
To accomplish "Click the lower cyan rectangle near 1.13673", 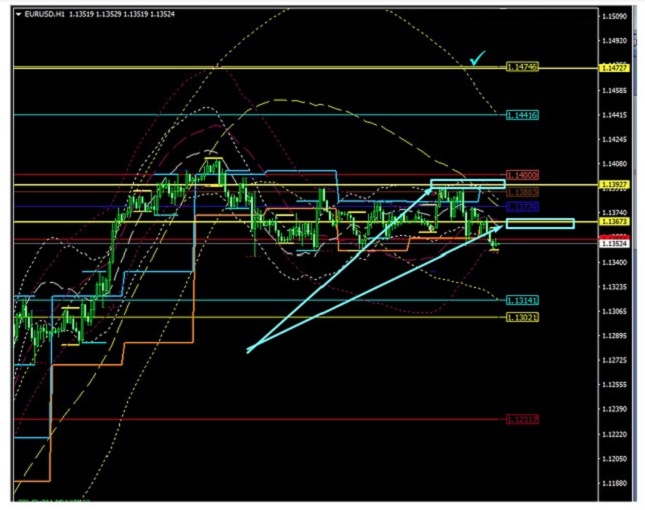I will tap(540, 222).
